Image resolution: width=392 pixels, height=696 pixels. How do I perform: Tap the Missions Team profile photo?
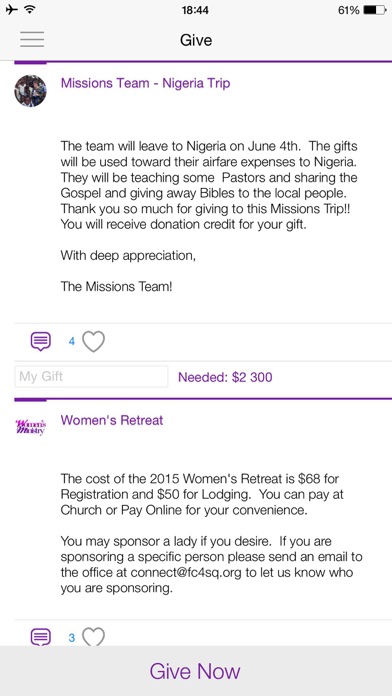[30, 91]
